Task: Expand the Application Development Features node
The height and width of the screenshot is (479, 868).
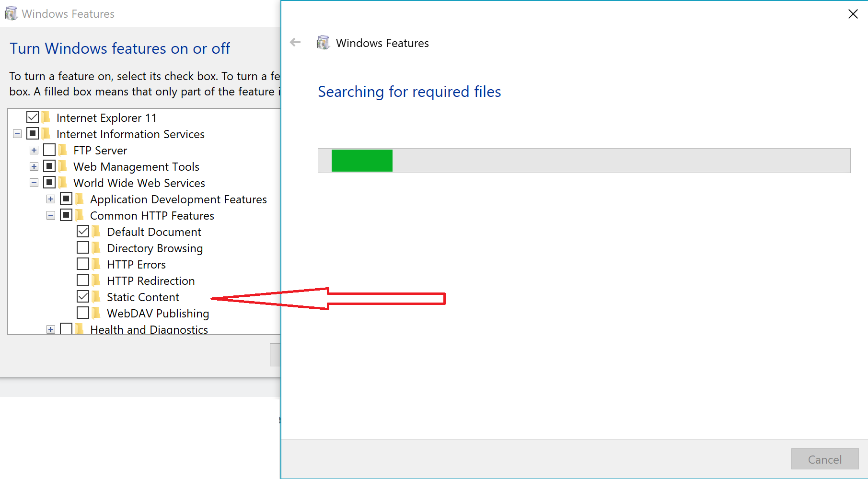Action: click(51, 199)
